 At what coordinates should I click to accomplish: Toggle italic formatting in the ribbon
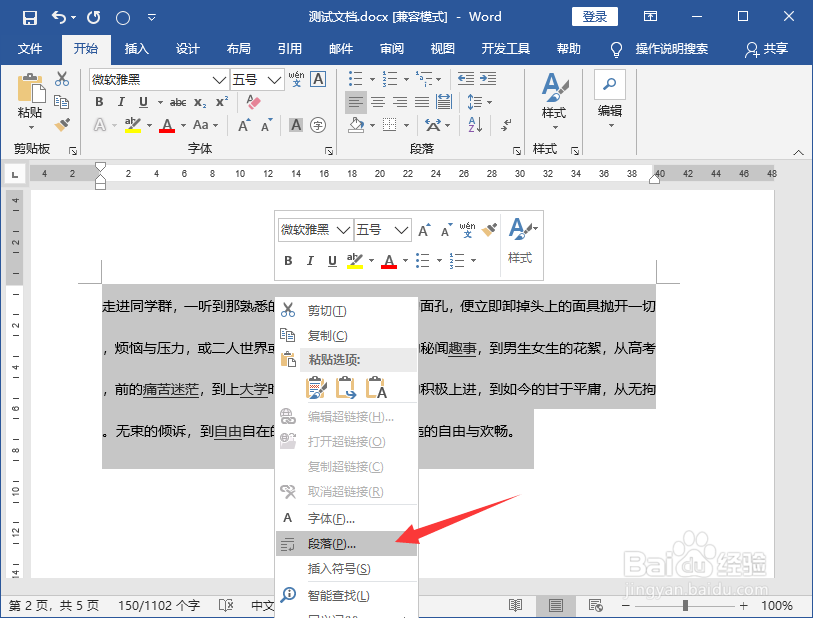pos(122,101)
